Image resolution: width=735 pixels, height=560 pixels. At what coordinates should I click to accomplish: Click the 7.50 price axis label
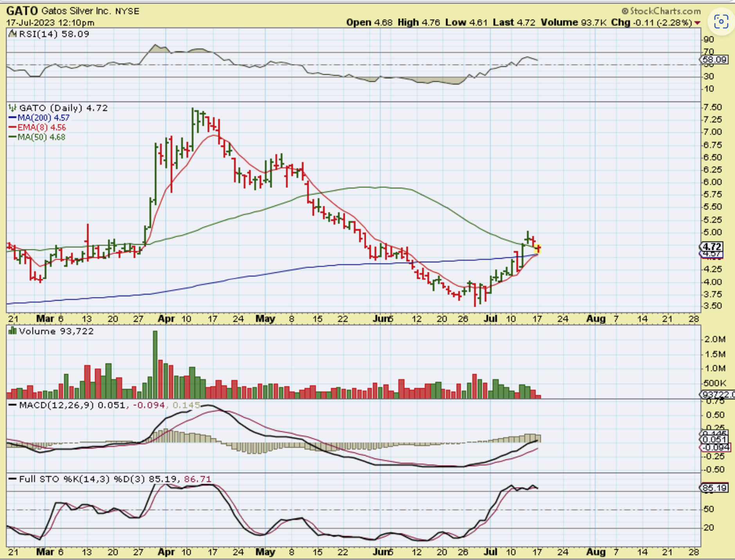point(713,107)
